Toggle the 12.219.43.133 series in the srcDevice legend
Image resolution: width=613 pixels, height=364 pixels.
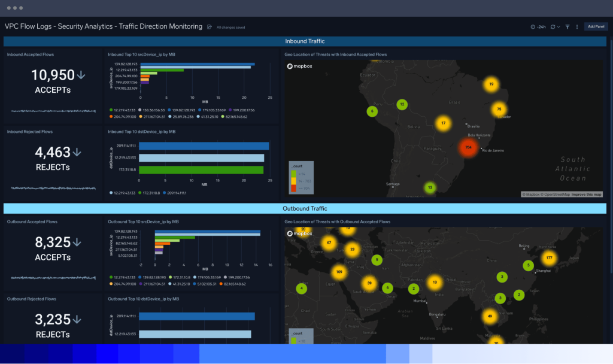click(x=124, y=110)
